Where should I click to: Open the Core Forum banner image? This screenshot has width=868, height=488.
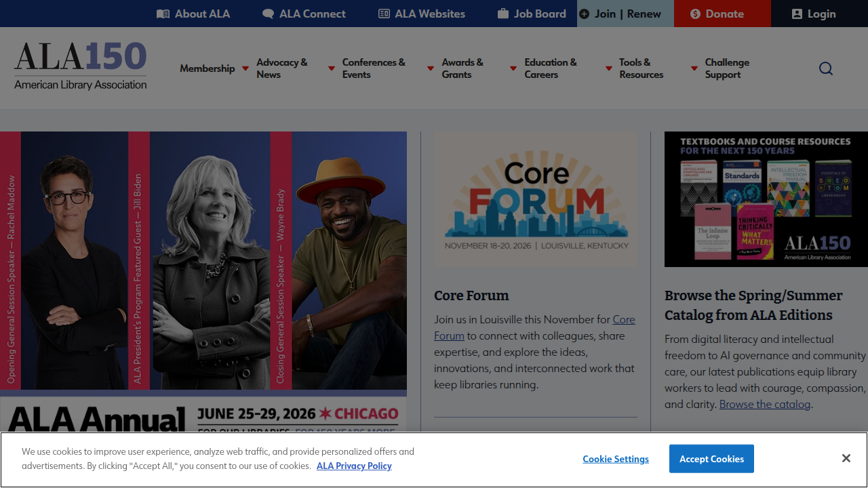[x=536, y=199]
